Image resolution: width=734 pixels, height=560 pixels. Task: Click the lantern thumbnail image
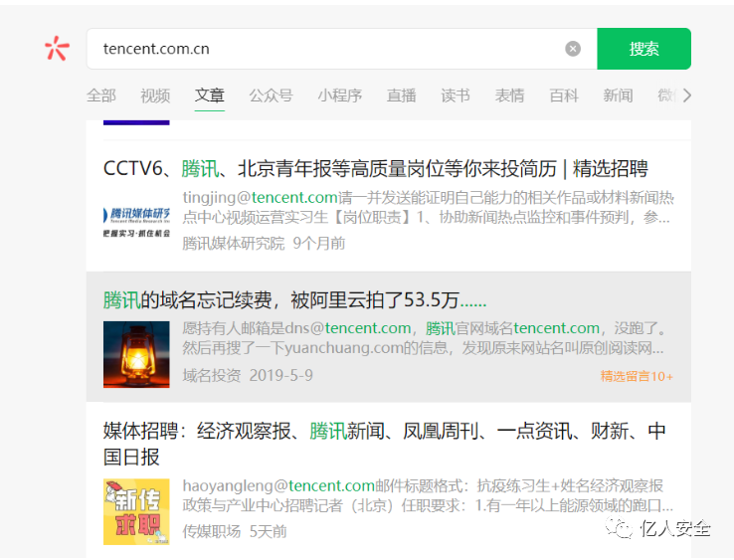pos(136,354)
